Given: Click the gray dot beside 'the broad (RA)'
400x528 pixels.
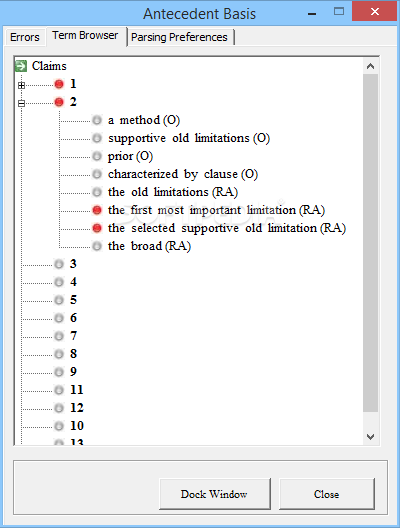Looking at the screenshot, I should (97, 246).
